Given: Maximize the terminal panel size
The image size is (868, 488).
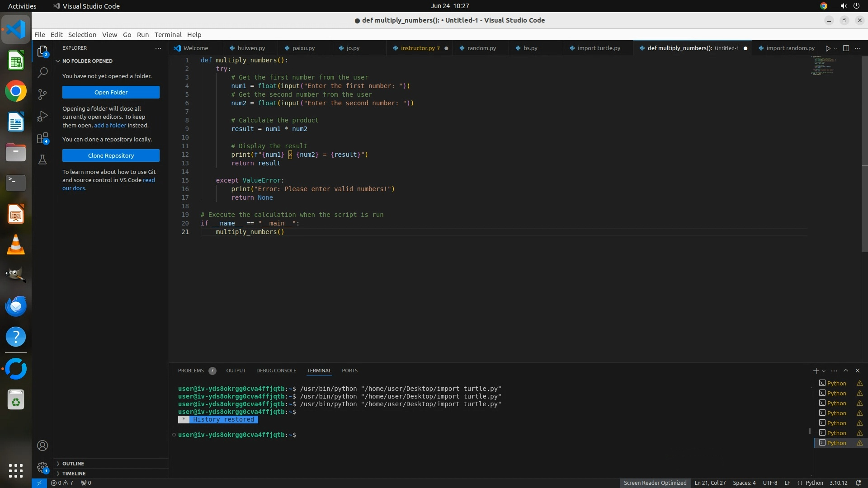Looking at the screenshot, I should [x=846, y=371].
